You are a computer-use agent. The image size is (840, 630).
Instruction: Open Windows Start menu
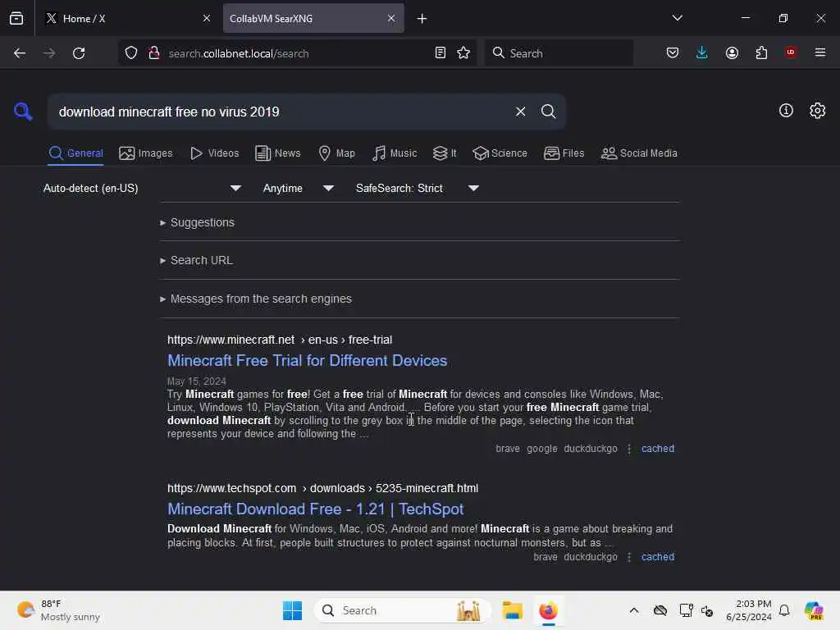pyautogui.click(x=292, y=610)
